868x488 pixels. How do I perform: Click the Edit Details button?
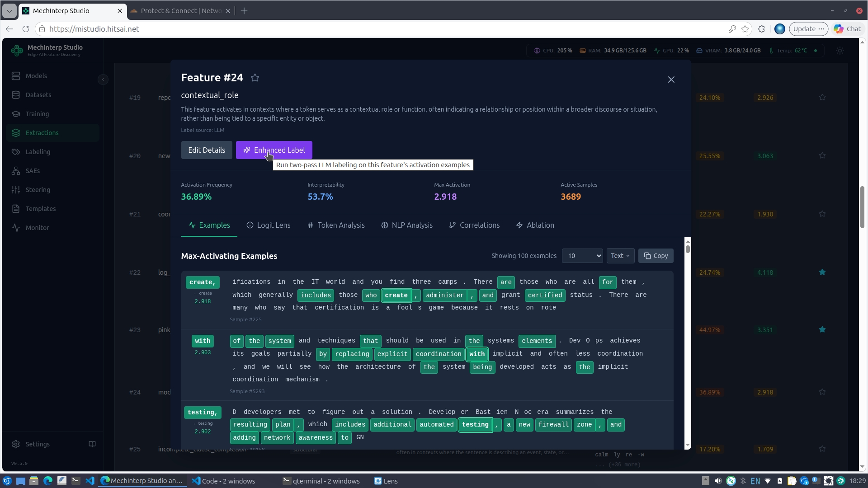(207, 150)
